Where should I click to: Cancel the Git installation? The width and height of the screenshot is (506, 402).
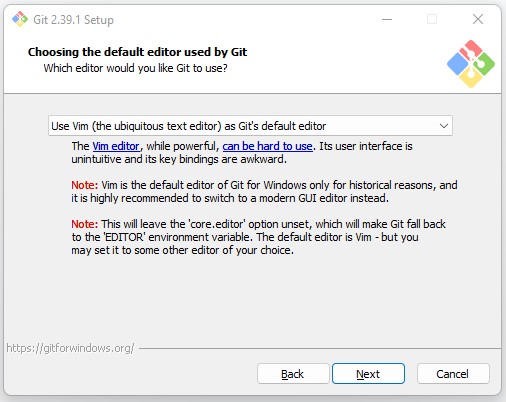[x=453, y=374]
